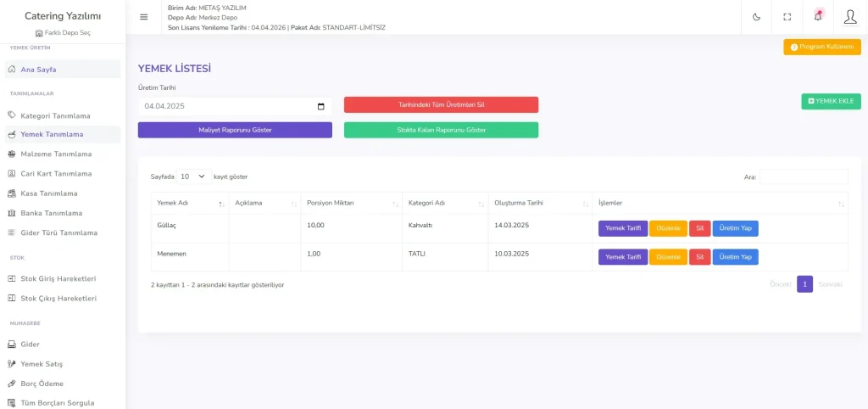Image resolution: width=868 pixels, height=409 pixels.
Task: Click the Ara search field
Action: pos(803,176)
